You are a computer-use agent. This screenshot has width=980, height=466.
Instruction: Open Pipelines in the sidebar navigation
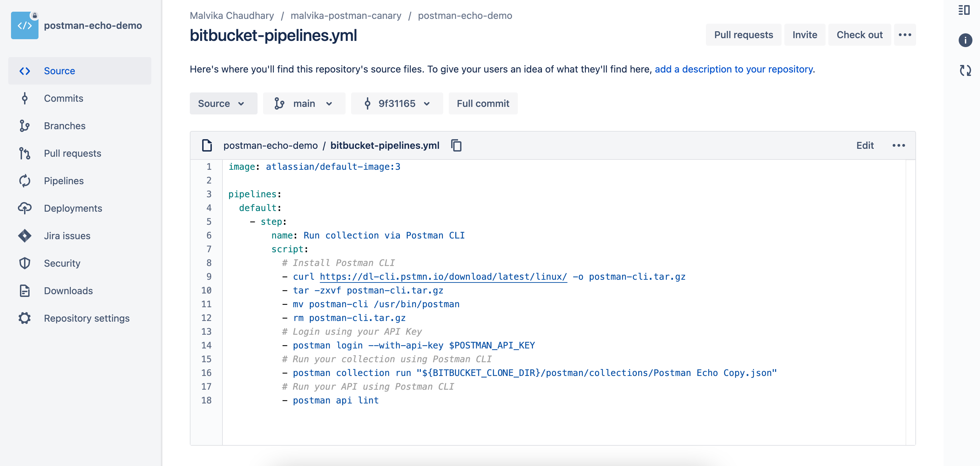point(80,181)
